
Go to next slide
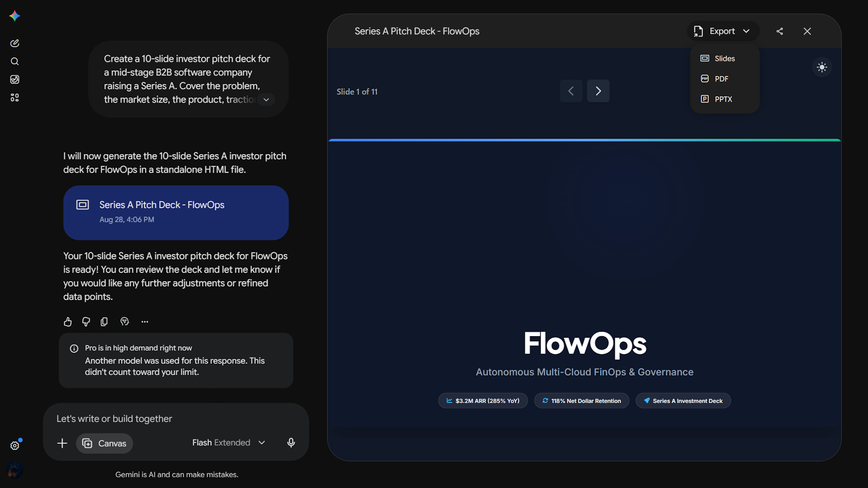pos(598,91)
